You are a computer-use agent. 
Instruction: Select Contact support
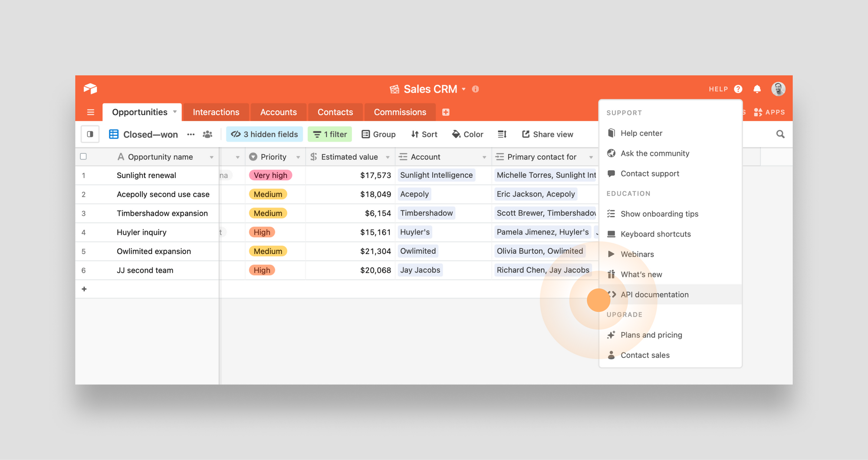[x=671, y=174]
